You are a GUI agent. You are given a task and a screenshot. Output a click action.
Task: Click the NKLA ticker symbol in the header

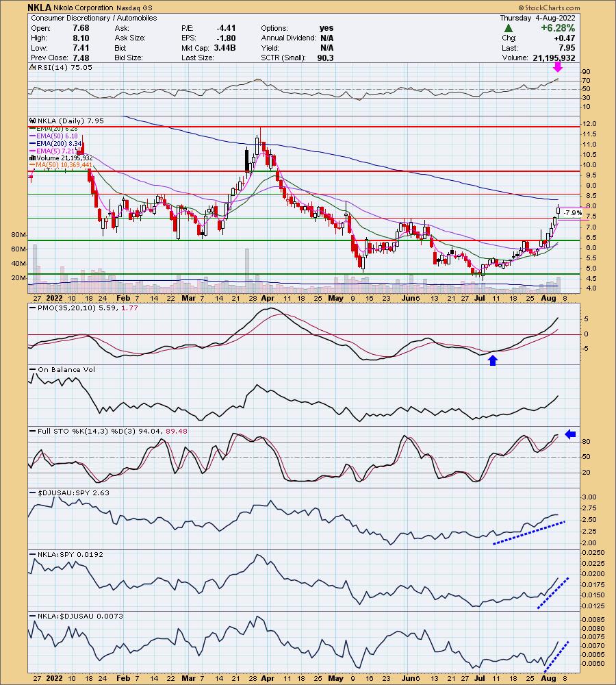40,8
